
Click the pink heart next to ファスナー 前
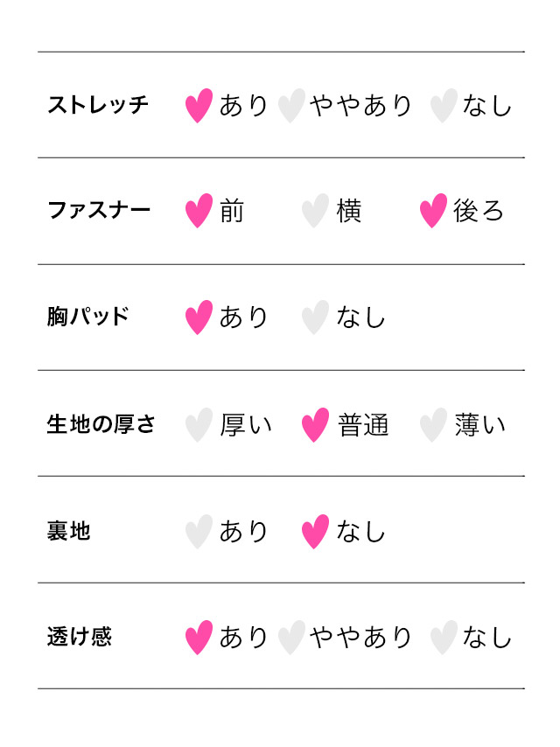199,211
